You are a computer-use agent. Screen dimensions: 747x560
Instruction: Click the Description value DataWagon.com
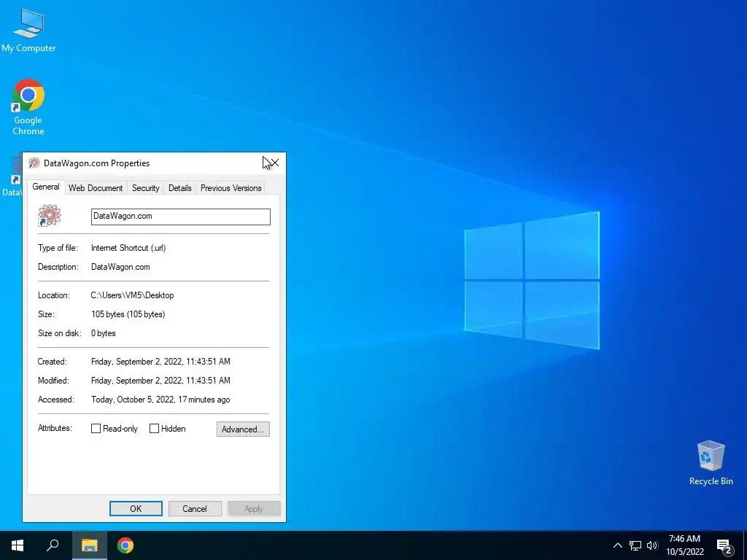pyautogui.click(x=120, y=267)
